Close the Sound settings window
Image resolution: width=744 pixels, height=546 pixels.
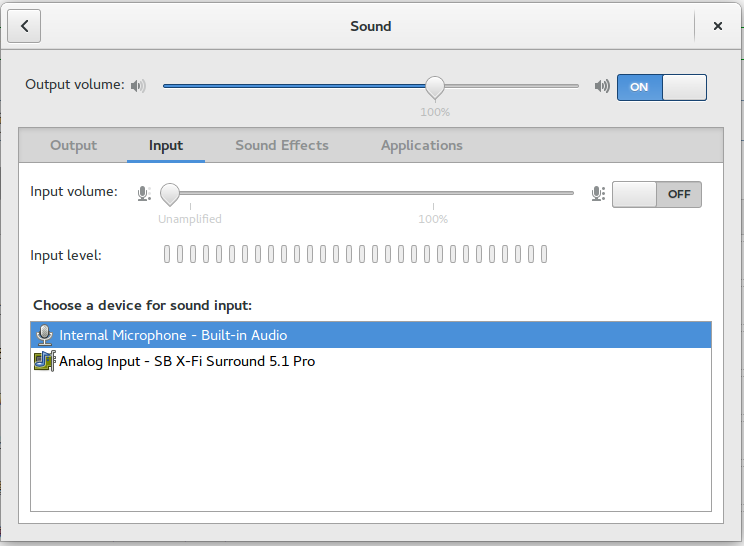(x=718, y=27)
